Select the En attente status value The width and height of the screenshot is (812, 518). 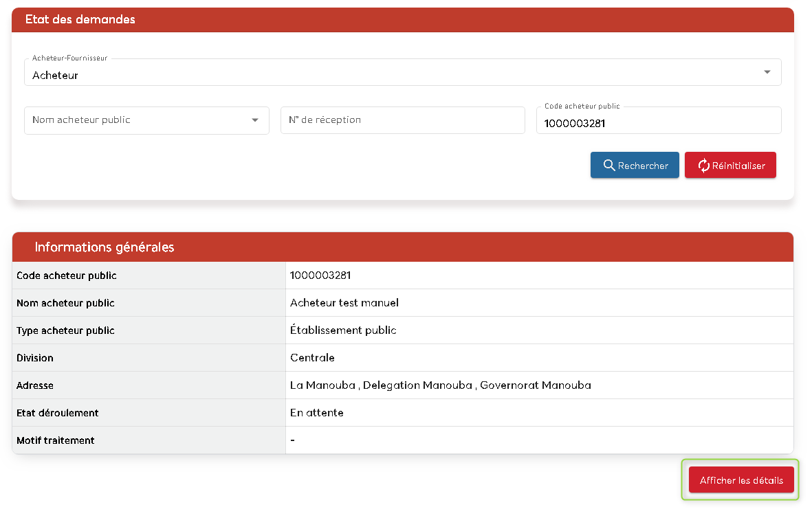tap(316, 413)
